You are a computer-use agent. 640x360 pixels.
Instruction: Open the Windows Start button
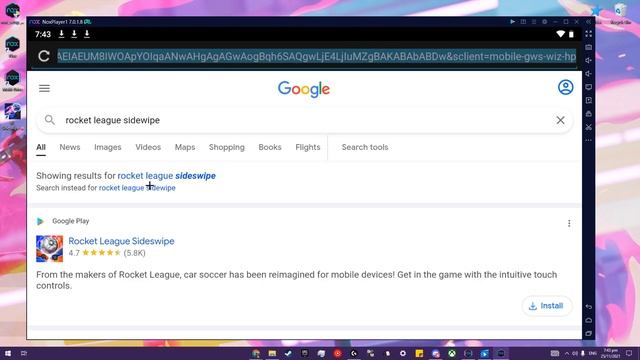coord(8,353)
